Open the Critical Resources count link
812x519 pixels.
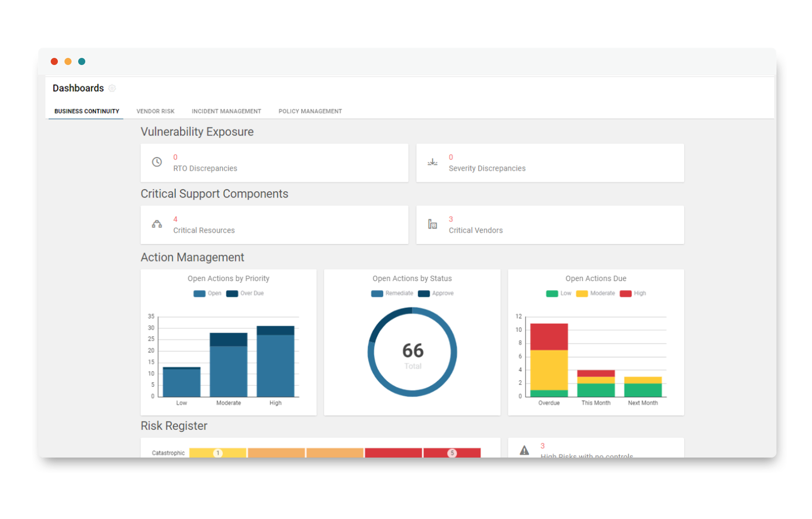[x=175, y=219]
